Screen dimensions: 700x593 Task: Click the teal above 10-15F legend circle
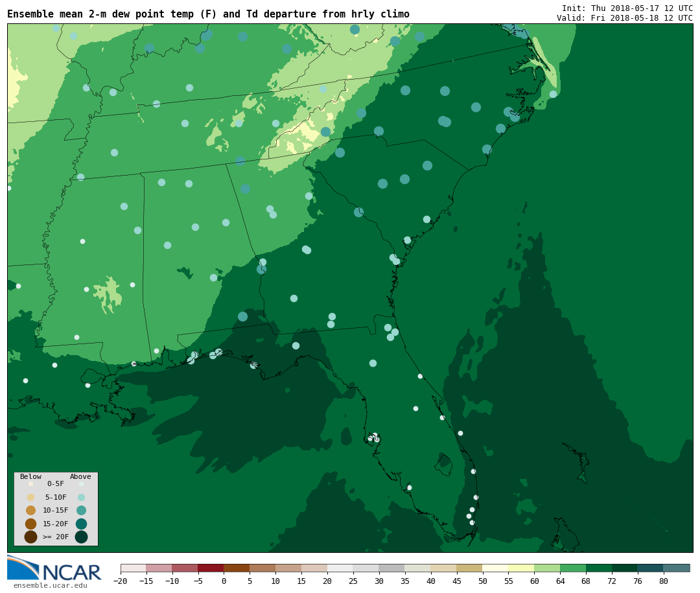tap(81, 511)
